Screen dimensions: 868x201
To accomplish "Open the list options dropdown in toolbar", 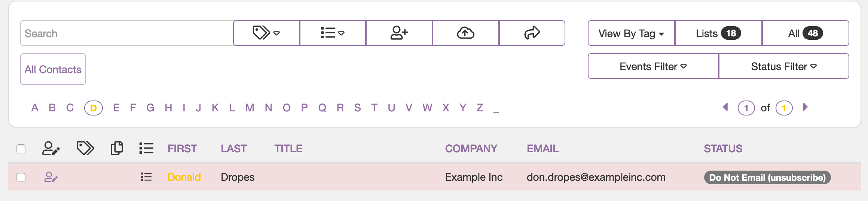I will click(x=333, y=33).
